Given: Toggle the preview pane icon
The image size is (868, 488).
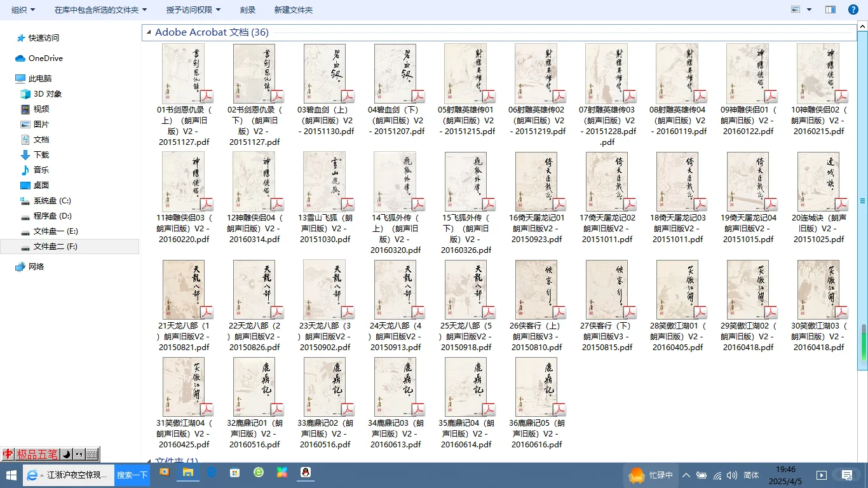Looking at the screenshot, I should pos(830,10).
